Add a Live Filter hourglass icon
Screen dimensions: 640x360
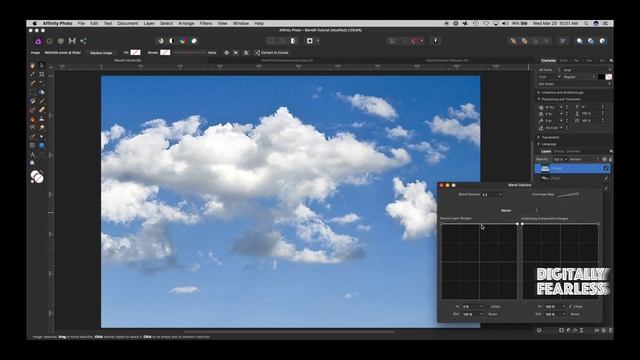point(581,330)
